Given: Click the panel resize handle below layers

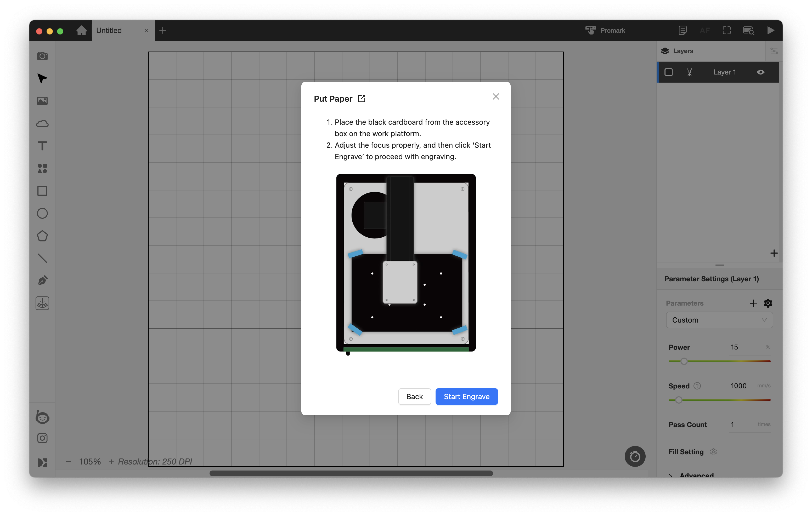Looking at the screenshot, I should (x=719, y=265).
